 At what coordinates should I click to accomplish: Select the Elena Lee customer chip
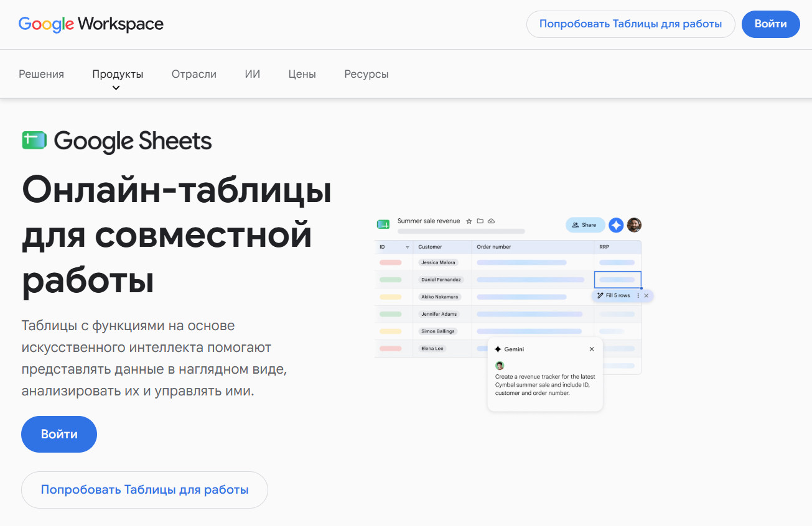coord(432,348)
